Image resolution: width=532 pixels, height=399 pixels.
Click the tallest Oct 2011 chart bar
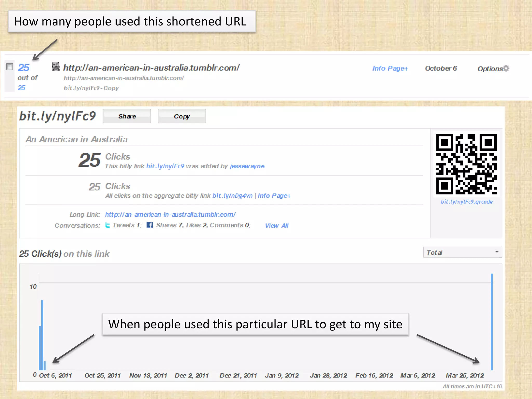click(x=42, y=335)
